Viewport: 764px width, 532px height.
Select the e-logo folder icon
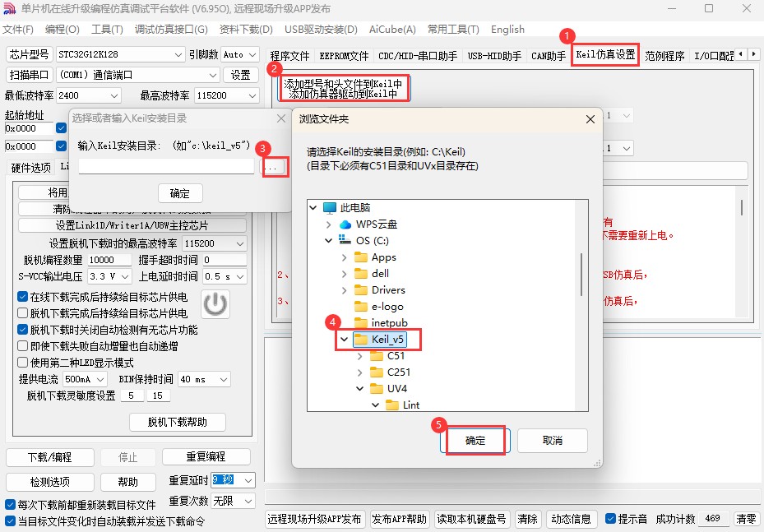[361, 307]
